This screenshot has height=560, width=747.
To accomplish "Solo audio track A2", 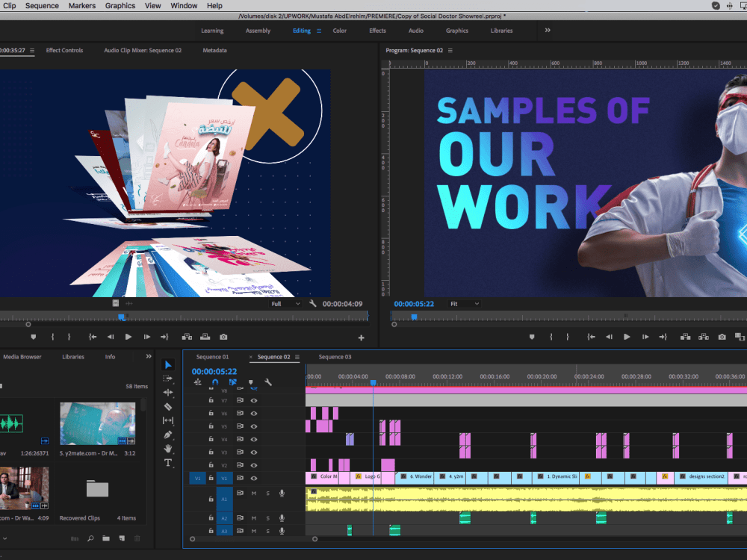I will [267, 518].
